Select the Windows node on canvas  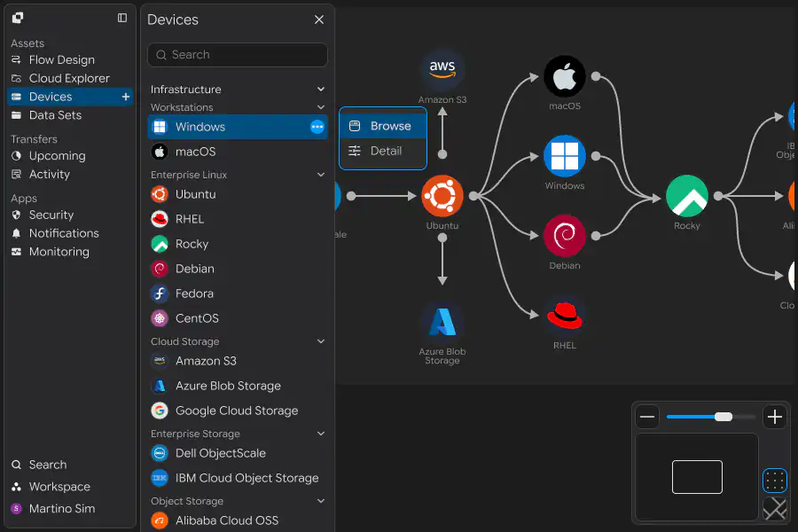565,156
